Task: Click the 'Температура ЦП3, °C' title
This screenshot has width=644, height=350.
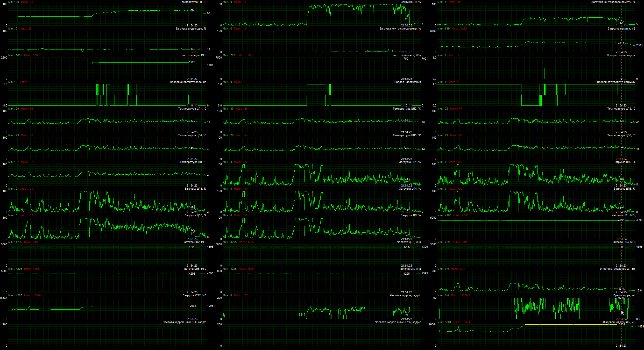Action: pos(621,109)
